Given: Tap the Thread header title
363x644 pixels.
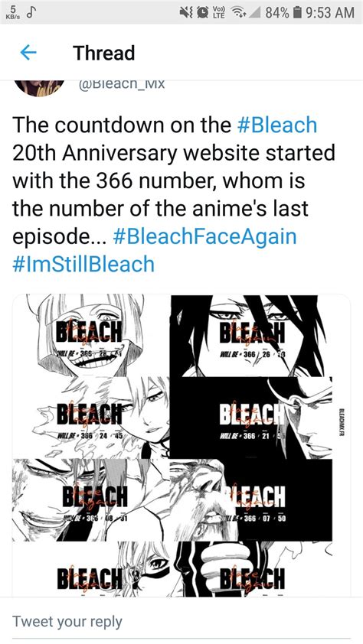Looking at the screenshot, I should pyautogui.click(x=103, y=53).
